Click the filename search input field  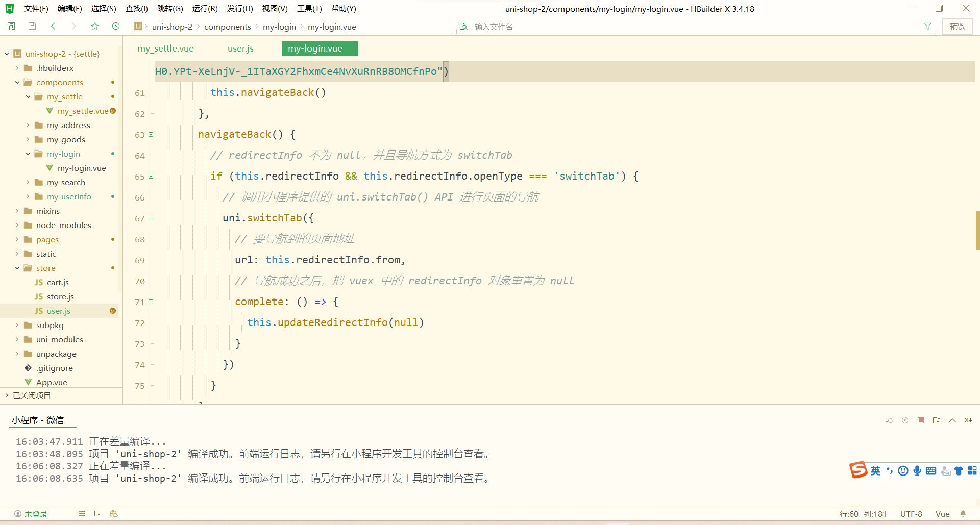(561, 26)
